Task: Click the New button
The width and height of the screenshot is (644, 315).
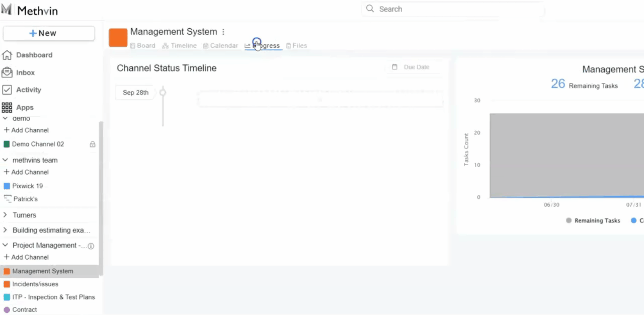Action: tap(49, 33)
